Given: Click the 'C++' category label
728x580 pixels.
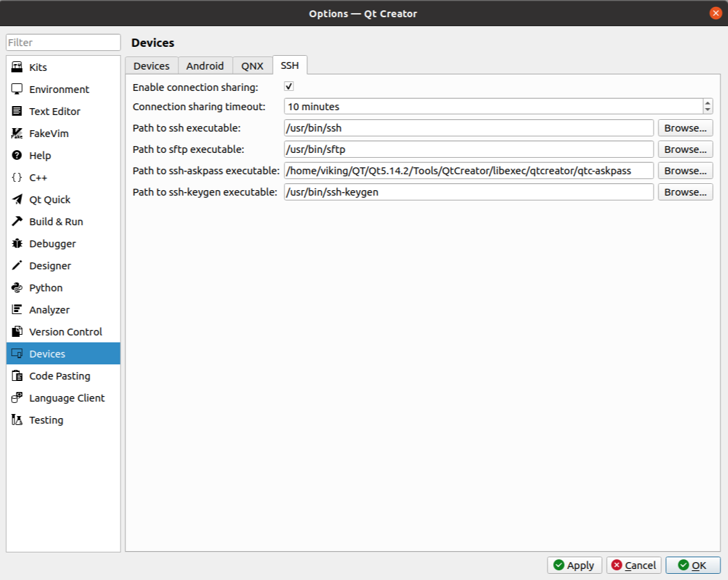Looking at the screenshot, I should point(38,178).
